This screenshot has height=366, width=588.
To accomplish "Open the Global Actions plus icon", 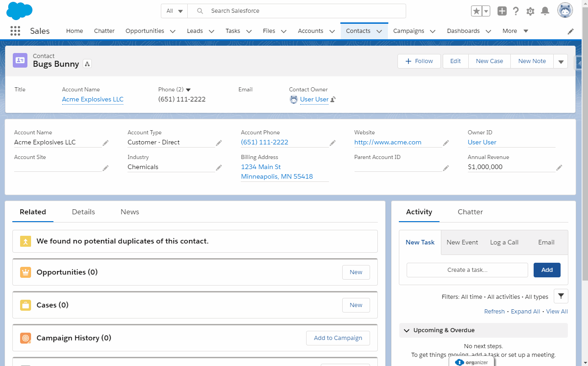I will point(502,11).
